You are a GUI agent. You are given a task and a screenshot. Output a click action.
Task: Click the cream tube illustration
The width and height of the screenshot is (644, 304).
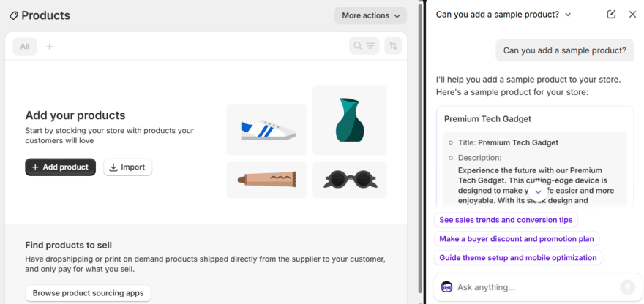[267, 180]
